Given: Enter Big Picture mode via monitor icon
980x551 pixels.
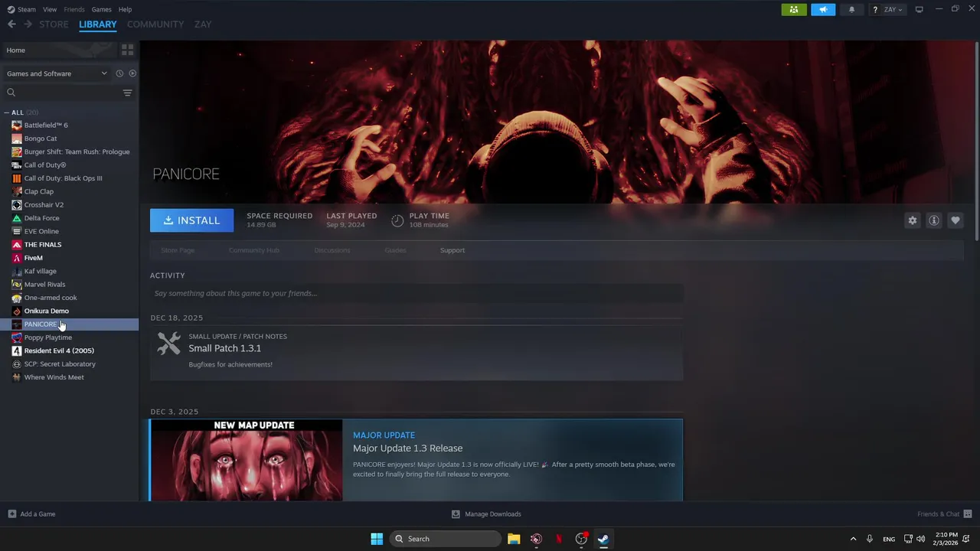Looking at the screenshot, I should (x=919, y=9).
